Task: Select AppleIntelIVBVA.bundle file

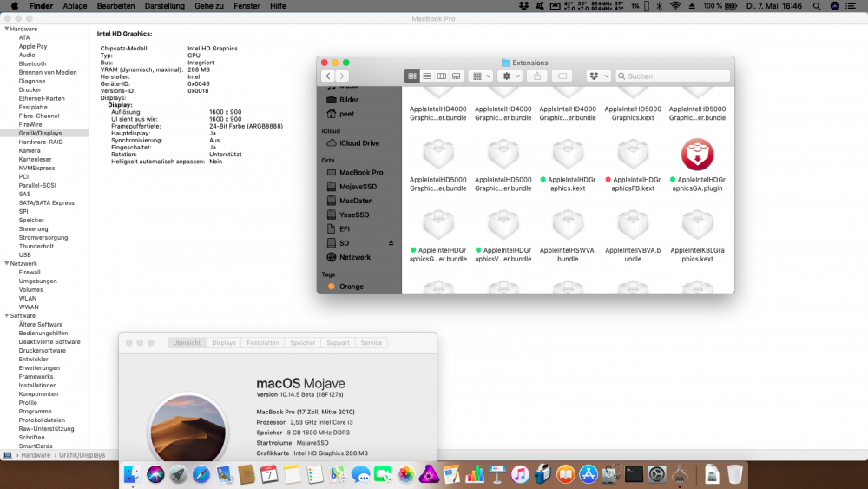Action: tap(633, 225)
